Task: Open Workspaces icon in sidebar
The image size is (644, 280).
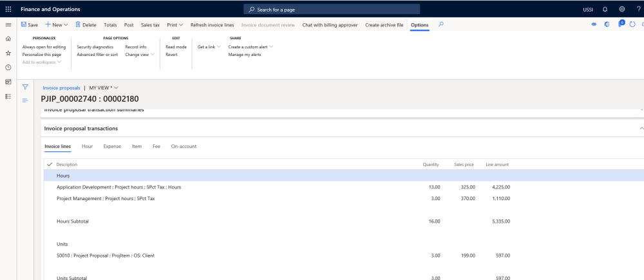Action: point(8,82)
